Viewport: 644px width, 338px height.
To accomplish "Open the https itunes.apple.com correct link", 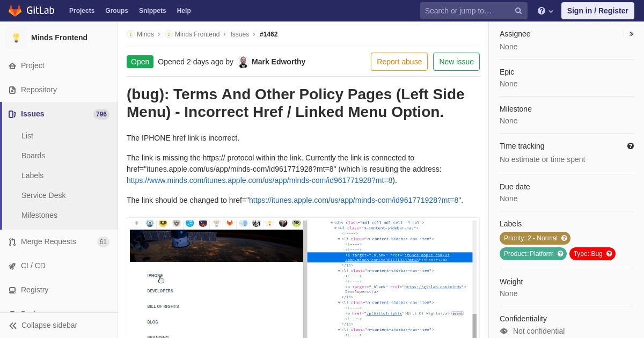I will 354,200.
